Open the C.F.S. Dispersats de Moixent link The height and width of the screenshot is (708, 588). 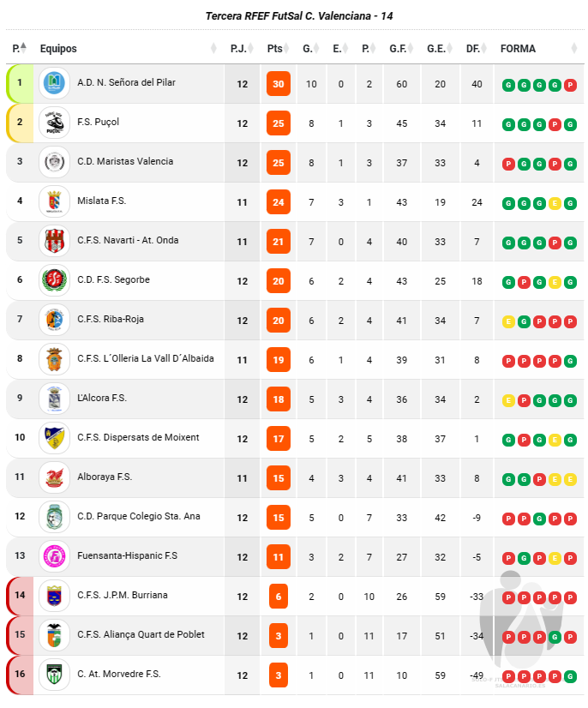click(x=138, y=437)
